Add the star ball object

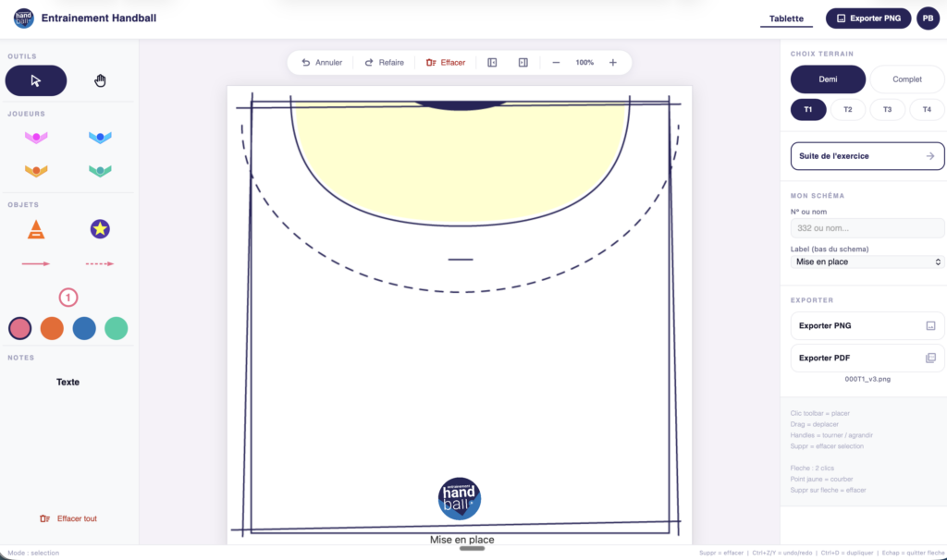point(100,228)
